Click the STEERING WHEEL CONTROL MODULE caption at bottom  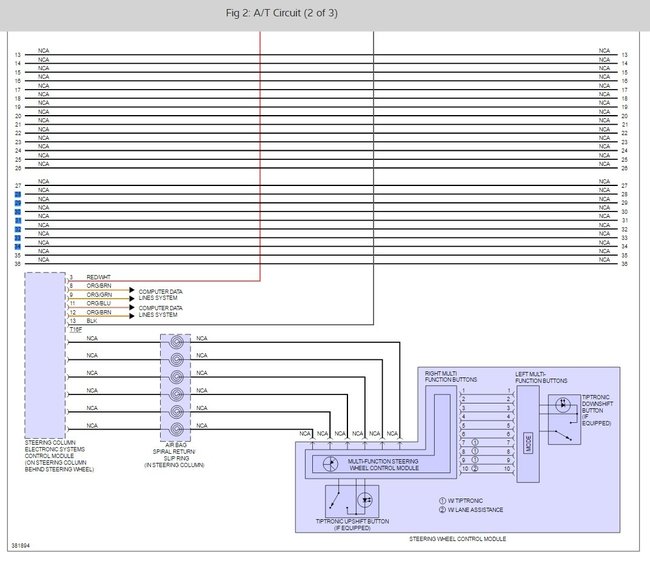(458, 539)
